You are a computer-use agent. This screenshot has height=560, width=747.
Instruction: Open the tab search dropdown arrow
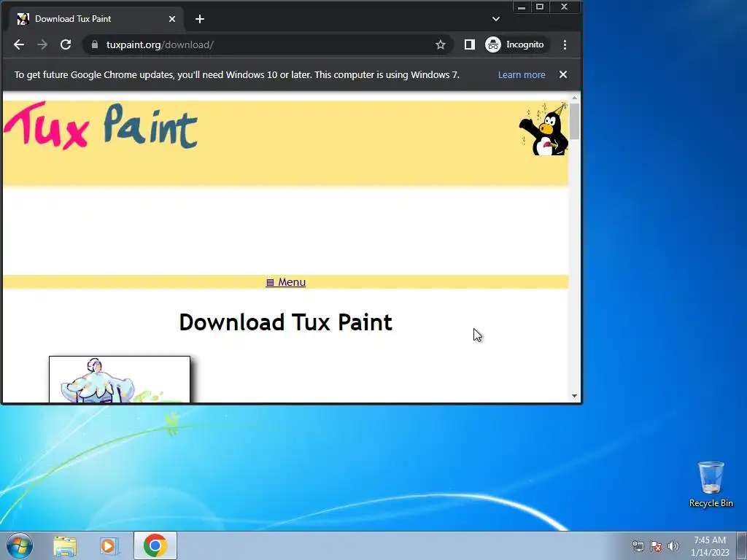pos(496,19)
